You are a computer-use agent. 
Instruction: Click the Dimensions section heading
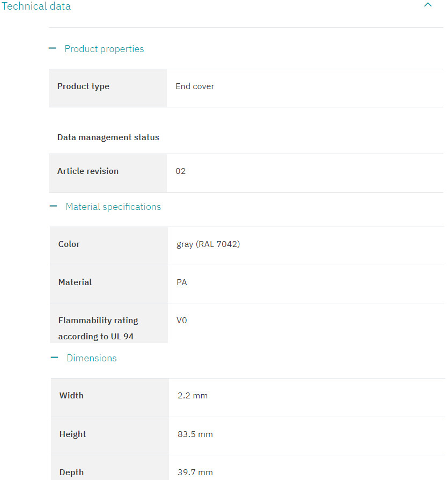[x=92, y=358]
